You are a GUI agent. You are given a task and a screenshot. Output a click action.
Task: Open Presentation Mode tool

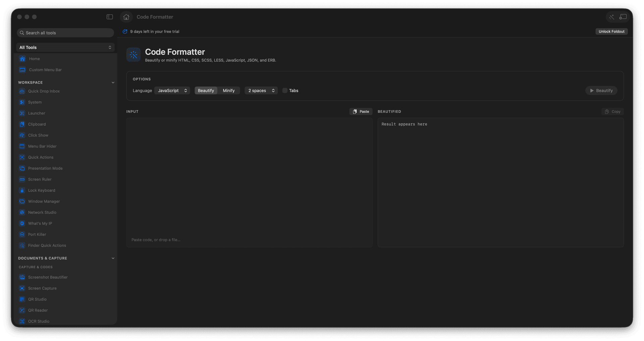point(65,168)
